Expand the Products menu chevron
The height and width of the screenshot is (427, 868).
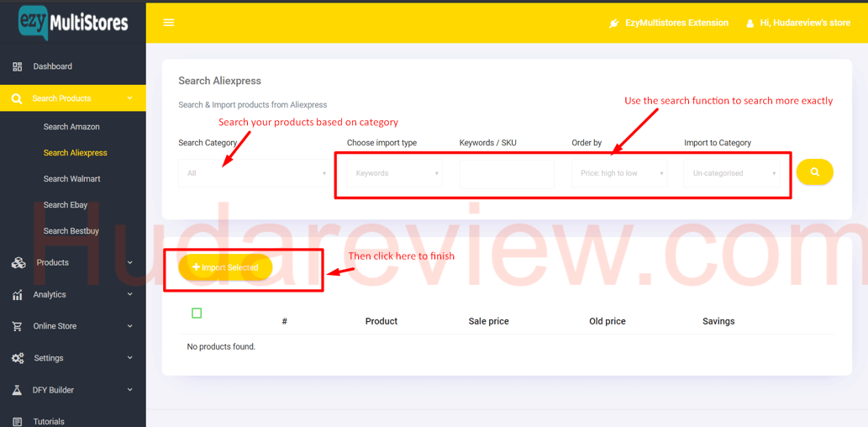click(x=129, y=262)
